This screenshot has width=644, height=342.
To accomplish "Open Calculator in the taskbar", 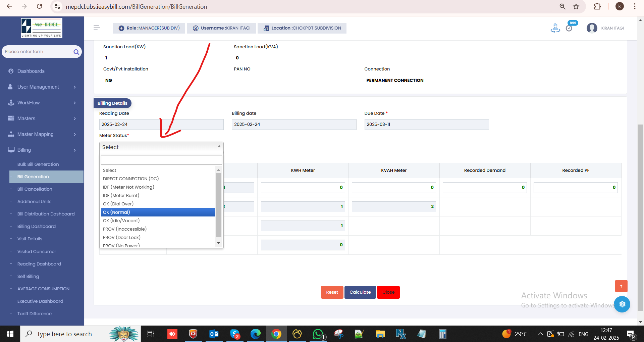I will point(442,334).
